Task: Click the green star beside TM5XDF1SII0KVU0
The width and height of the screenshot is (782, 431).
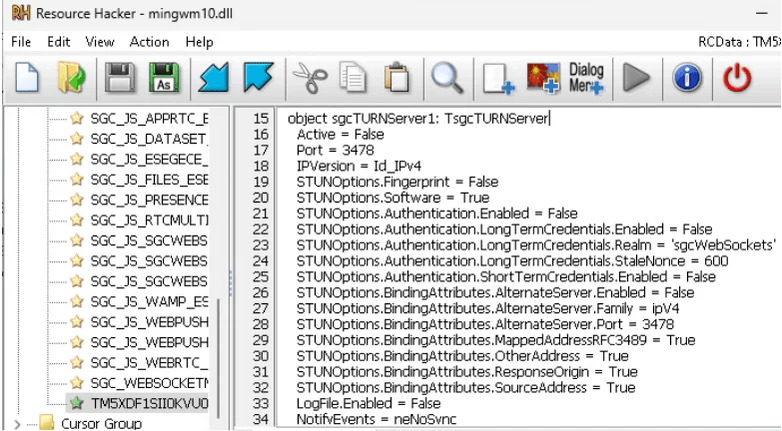Action: 76,403
